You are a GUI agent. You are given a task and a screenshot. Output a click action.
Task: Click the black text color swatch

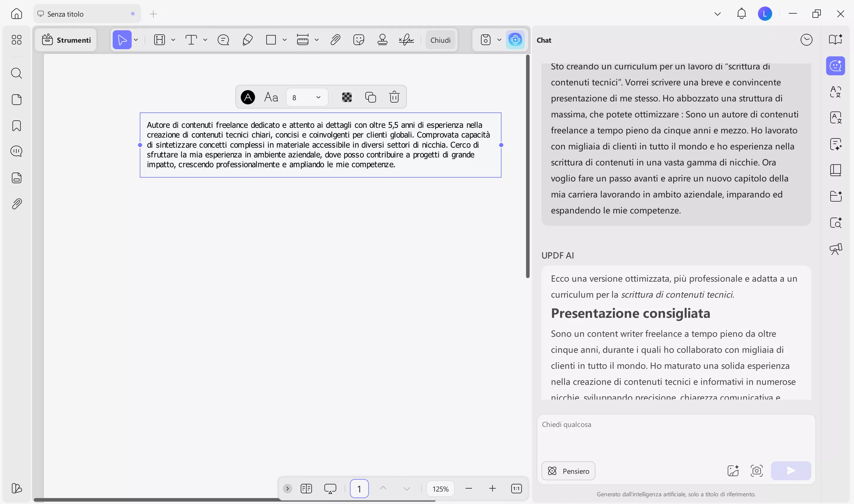pos(248,97)
